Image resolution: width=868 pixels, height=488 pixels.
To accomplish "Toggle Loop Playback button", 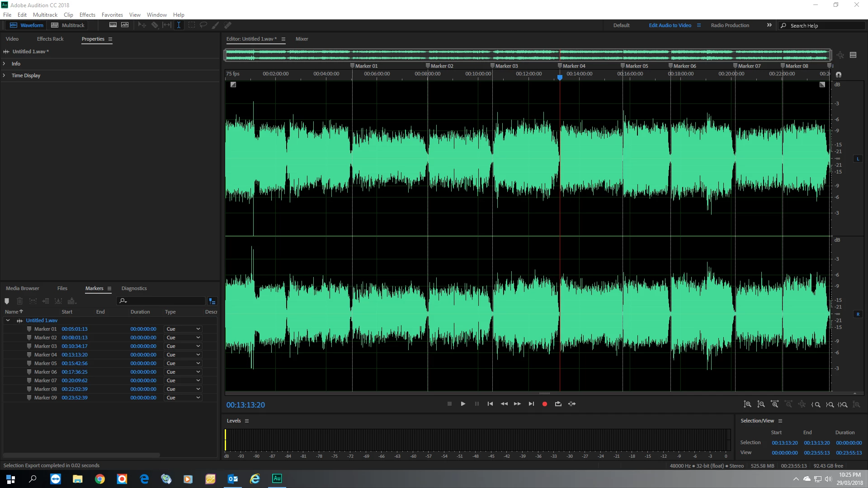I will click(558, 404).
